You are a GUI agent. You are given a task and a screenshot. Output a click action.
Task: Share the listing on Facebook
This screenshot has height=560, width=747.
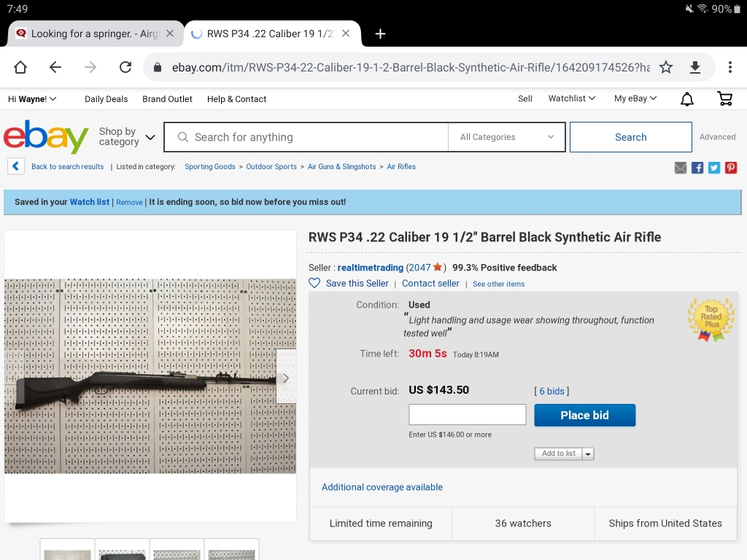tap(697, 168)
